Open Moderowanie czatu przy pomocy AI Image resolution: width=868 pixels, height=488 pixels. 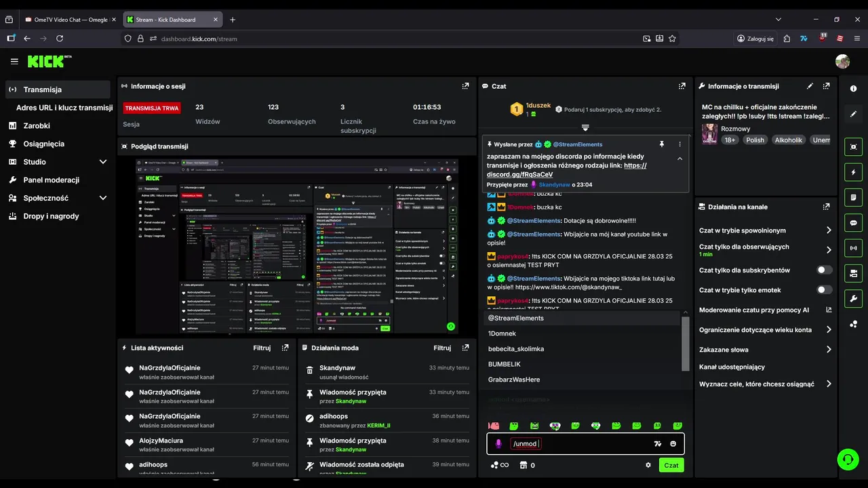[765, 310]
